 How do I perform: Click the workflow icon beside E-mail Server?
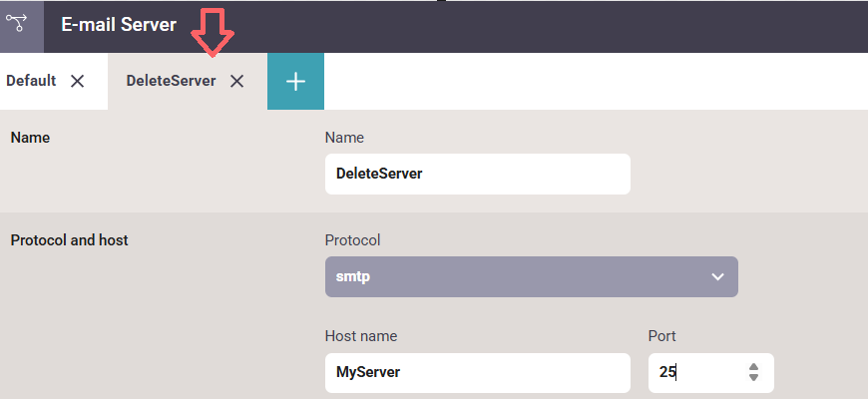coord(22,25)
